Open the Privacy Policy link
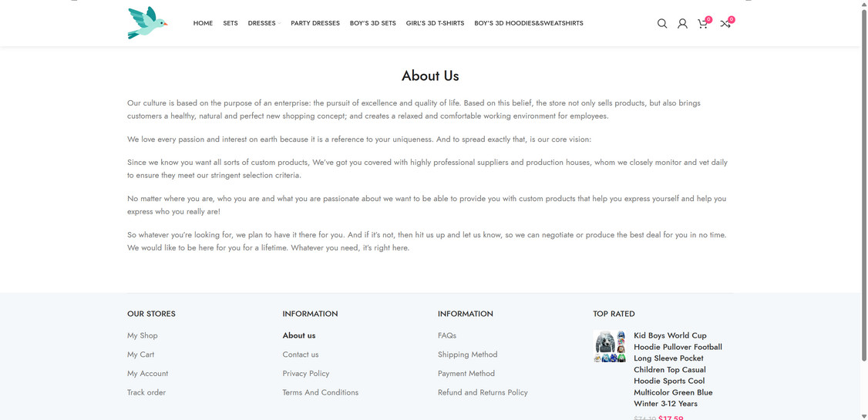This screenshot has width=868, height=420. point(305,374)
